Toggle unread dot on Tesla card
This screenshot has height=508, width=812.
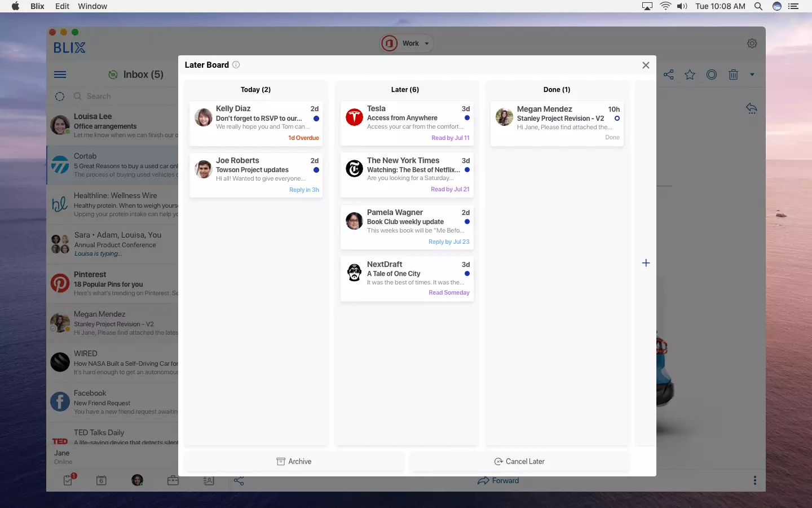coord(467,118)
